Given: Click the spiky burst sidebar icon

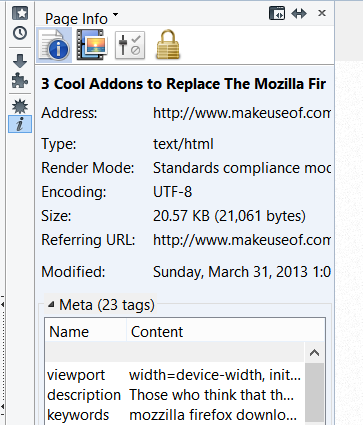Looking at the screenshot, I should click(20, 107).
